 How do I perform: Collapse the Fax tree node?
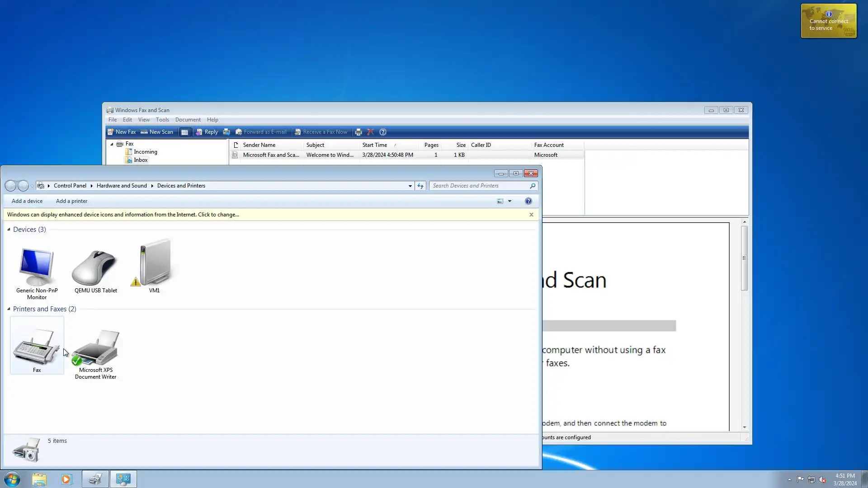pyautogui.click(x=112, y=144)
